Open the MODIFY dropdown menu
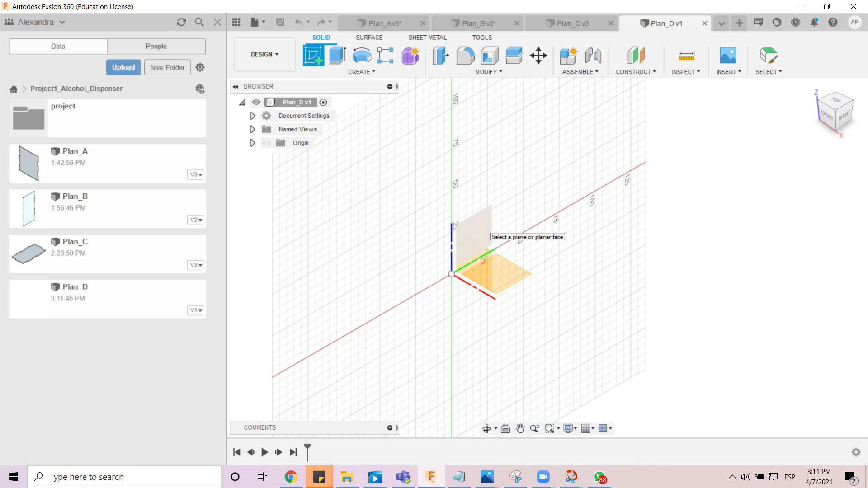868x488 pixels. (x=488, y=72)
